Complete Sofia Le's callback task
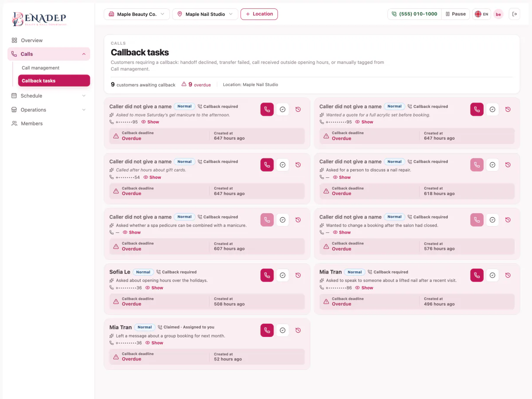The height and width of the screenshot is (399, 532). (x=282, y=275)
